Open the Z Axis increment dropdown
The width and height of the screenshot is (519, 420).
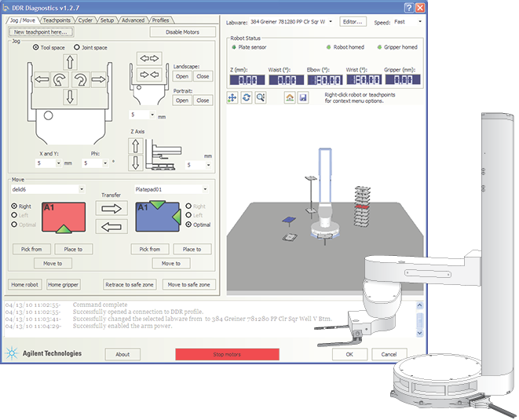click(x=209, y=165)
